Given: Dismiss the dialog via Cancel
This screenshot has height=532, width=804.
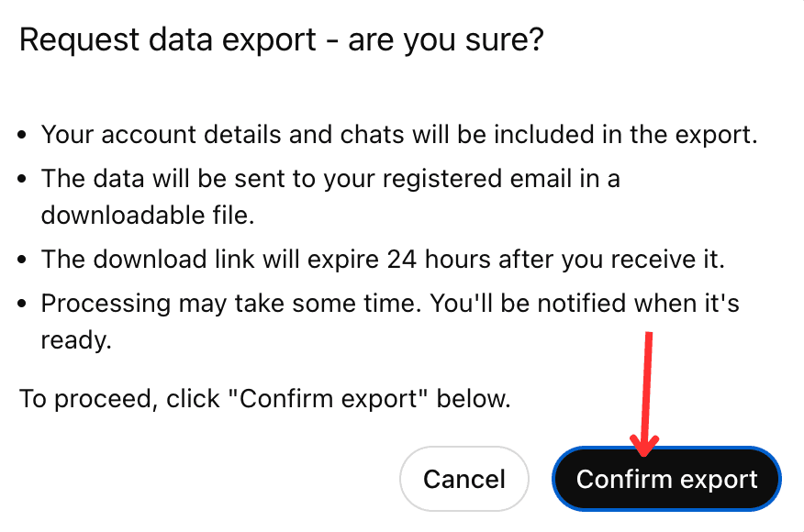Looking at the screenshot, I should [464, 479].
